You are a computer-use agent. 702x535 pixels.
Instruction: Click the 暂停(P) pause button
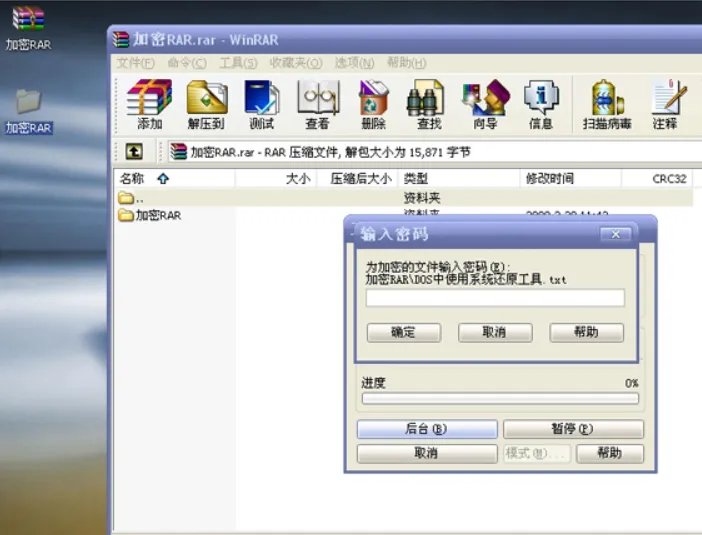coord(574,429)
